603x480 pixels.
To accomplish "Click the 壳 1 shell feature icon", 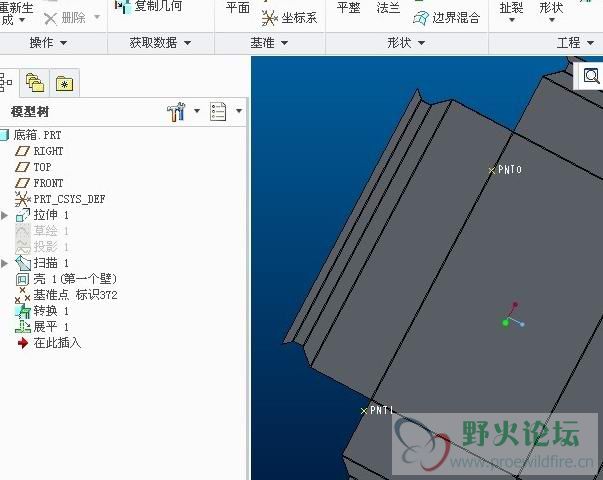I will (x=22, y=279).
